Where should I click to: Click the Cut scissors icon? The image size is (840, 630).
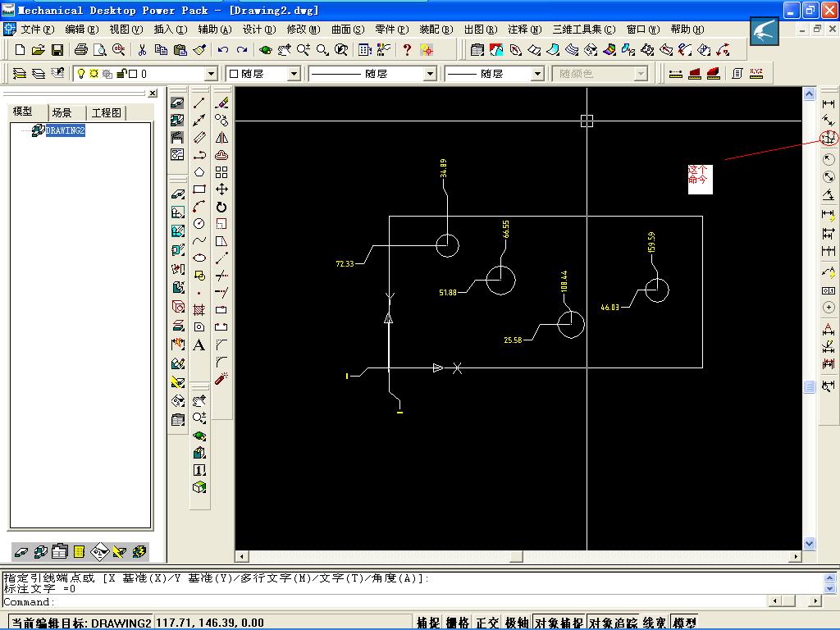tap(142, 50)
